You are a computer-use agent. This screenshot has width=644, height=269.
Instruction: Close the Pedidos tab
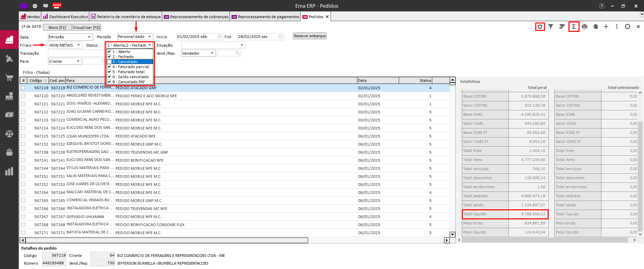[x=327, y=16]
